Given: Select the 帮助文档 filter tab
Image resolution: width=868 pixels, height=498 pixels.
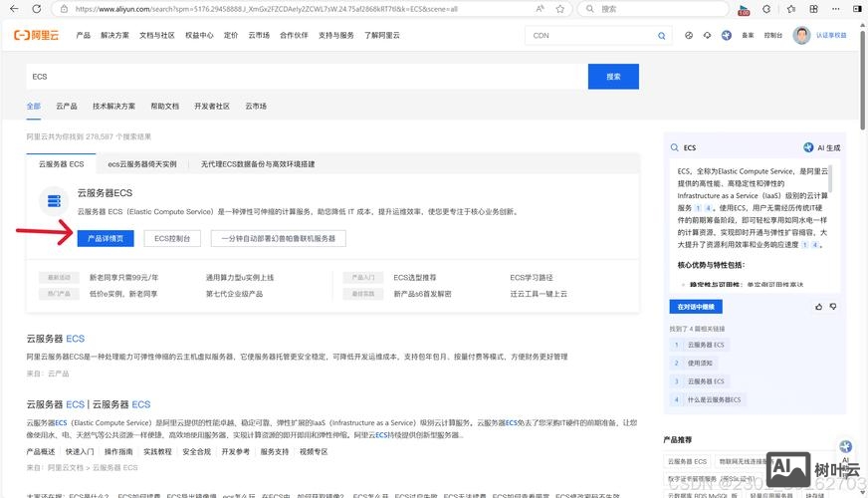Looking at the screenshot, I should tap(165, 106).
